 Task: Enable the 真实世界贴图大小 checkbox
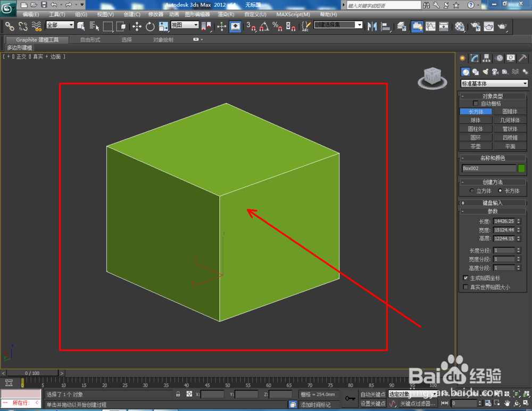tap(466, 287)
